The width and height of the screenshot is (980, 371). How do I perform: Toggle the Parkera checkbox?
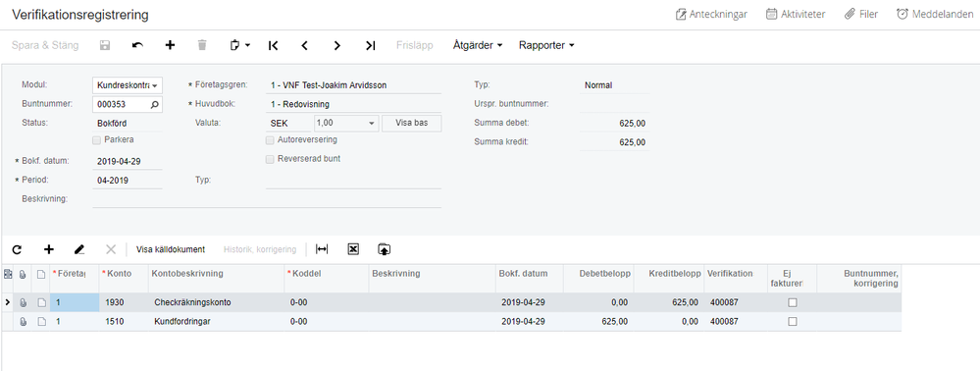point(96,139)
